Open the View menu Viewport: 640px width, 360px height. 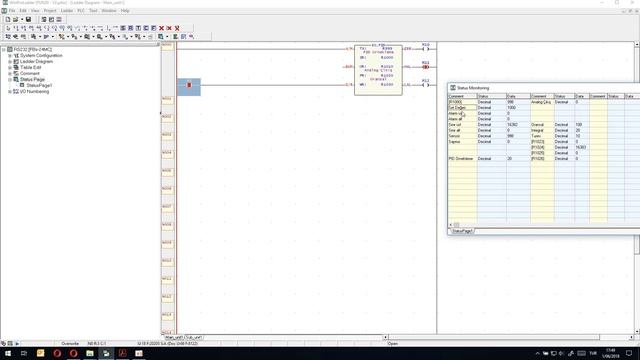click(x=35, y=11)
